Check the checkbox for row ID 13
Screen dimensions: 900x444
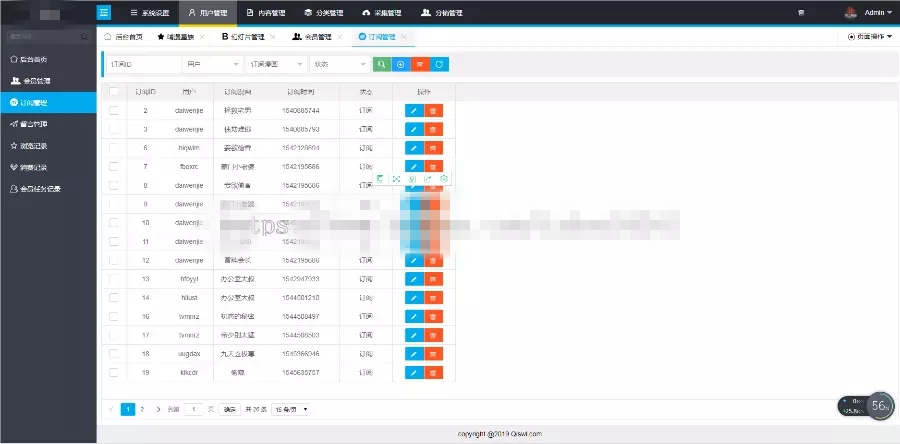click(x=114, y=279)
